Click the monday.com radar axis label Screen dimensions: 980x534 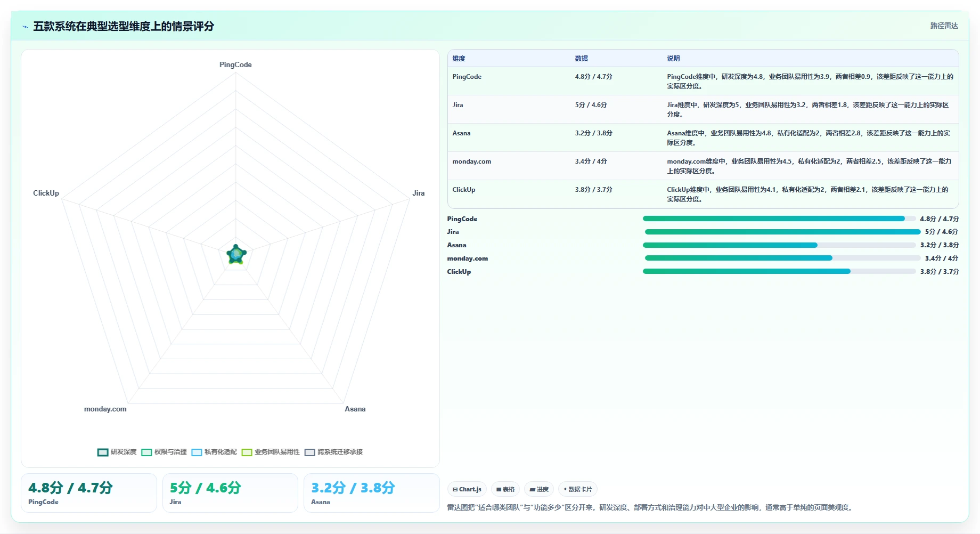[x=105, y=409]
